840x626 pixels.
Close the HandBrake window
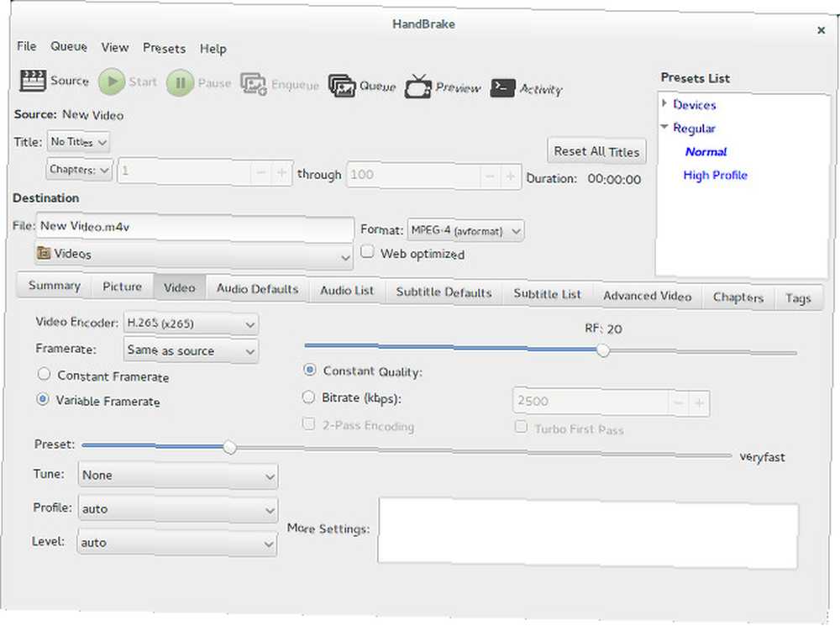821,30
